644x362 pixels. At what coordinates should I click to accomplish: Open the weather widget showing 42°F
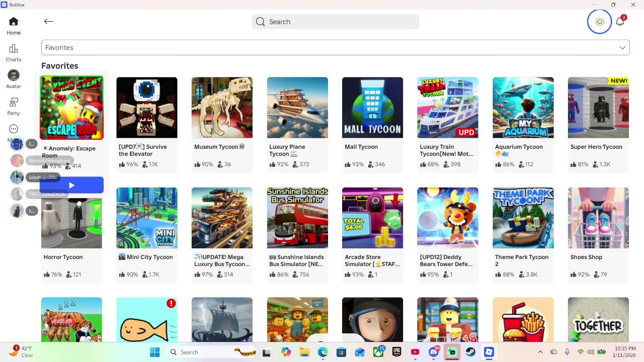tap(20, 351)
